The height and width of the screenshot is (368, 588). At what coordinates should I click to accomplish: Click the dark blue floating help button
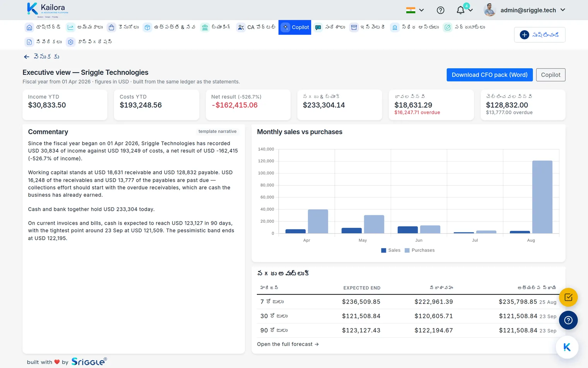pyautogui.click(x=568, y=320)
